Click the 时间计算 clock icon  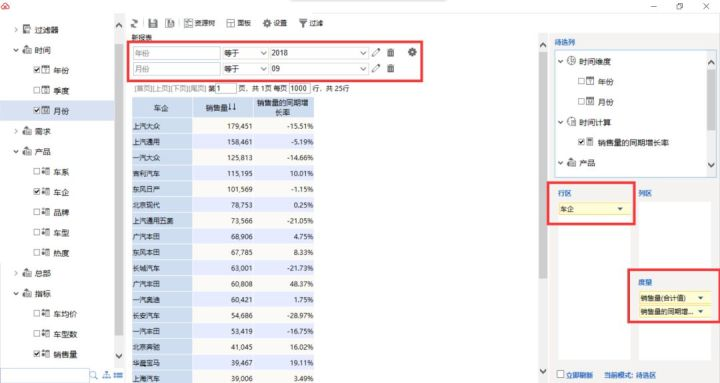tap(571, 122)
